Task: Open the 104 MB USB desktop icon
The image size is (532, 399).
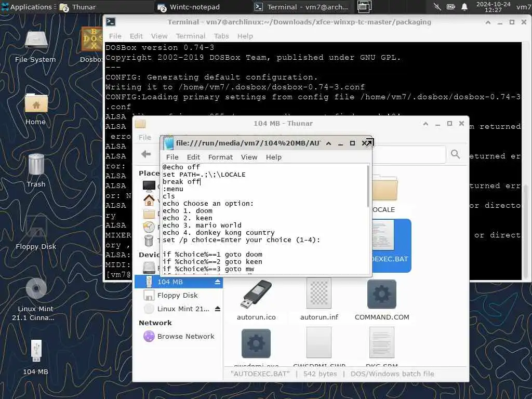Action: pyautogui.click(x=36, y=357)
